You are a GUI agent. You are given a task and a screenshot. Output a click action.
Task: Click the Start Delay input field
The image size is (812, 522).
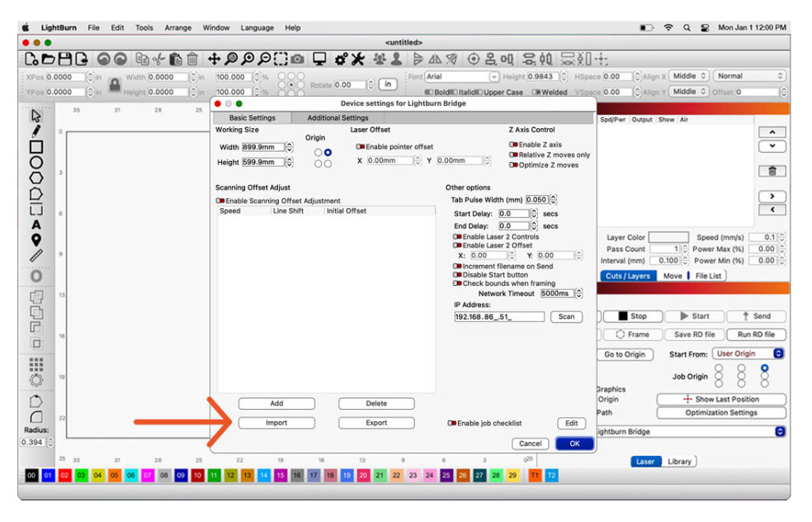tap(514, 214)
